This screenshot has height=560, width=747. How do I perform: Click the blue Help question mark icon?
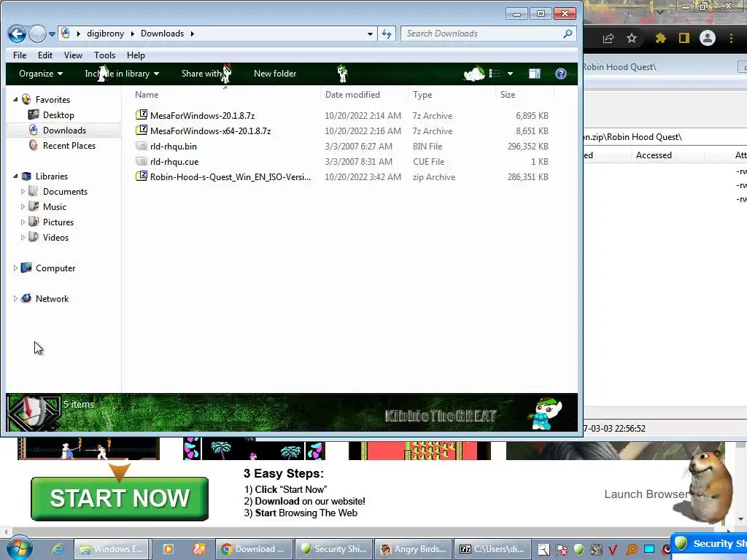[x=561, y=74]
